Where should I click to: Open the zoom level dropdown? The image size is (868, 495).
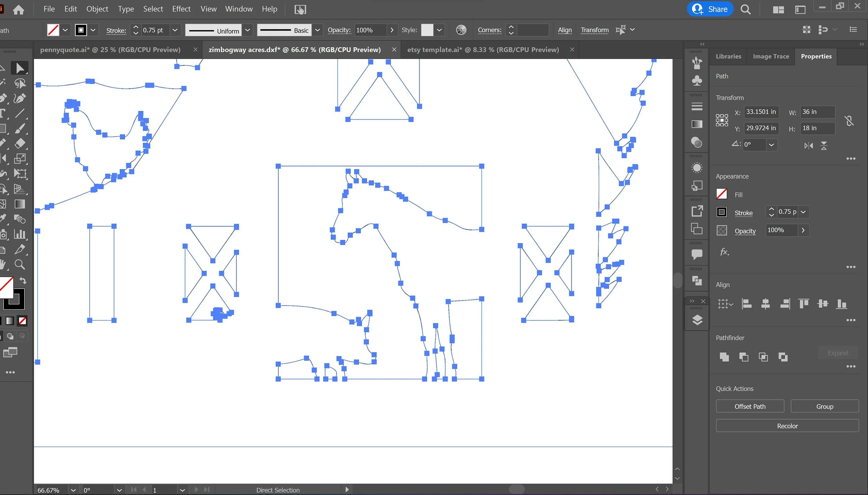click(73, 490)
